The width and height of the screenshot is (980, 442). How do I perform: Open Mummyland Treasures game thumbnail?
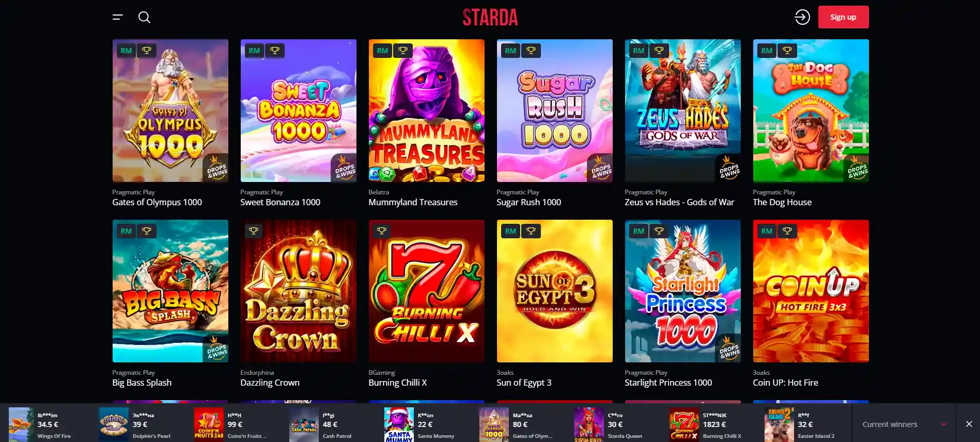pyautogui.click(x=426, y=111)
